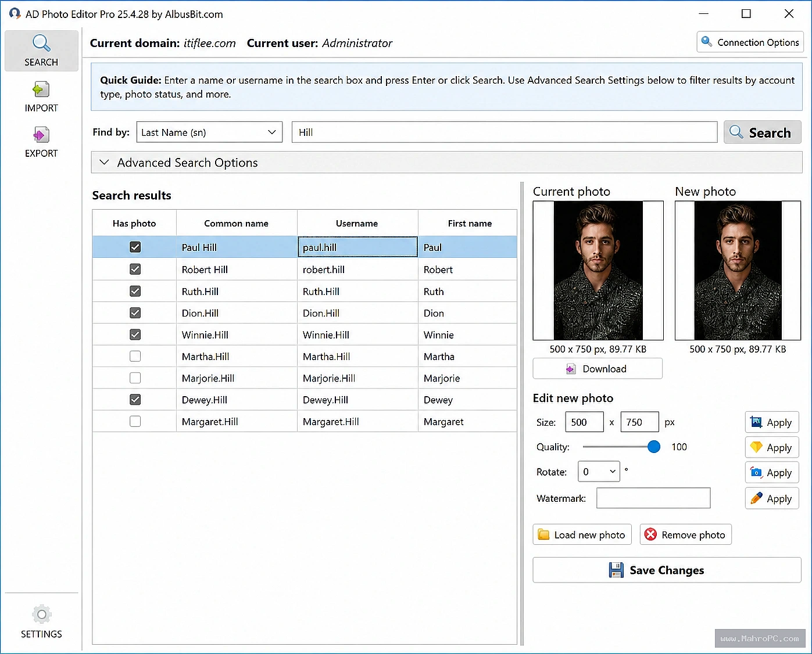
Task: Toggle Has photo checkbox for Ruth.Hill
Action: point(135,291)
